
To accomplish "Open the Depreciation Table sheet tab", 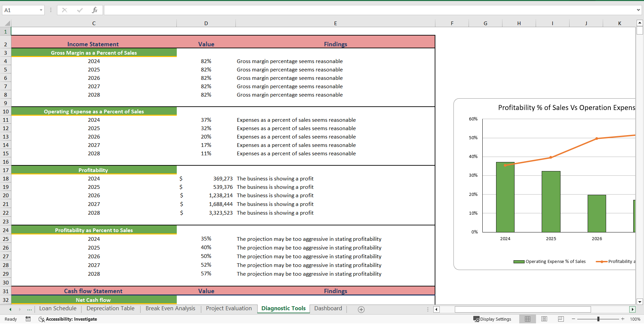I will [110, 309].
